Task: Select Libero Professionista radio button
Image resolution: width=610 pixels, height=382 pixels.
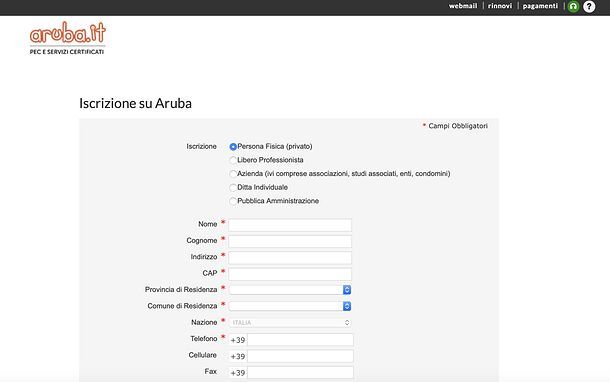Action: pyautogui.click(x=233, y=160)
